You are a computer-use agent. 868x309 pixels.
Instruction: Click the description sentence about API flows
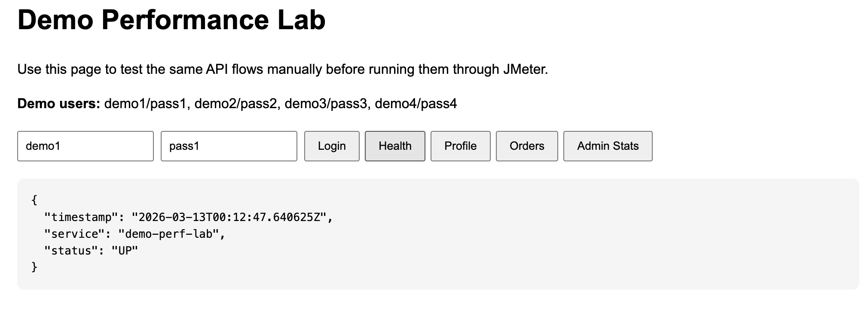tap(282, 70)
